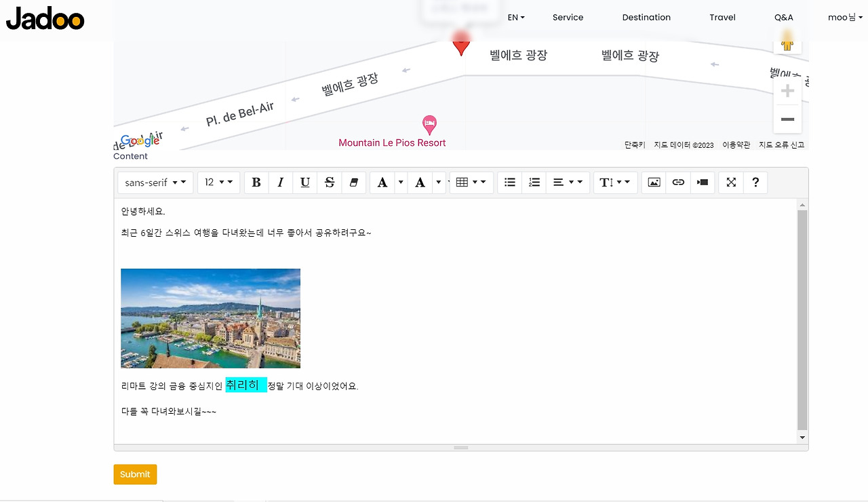Switch the editor to fullscreen mode
This screenshot has width=868, height=502.
[x=731, y=182]
